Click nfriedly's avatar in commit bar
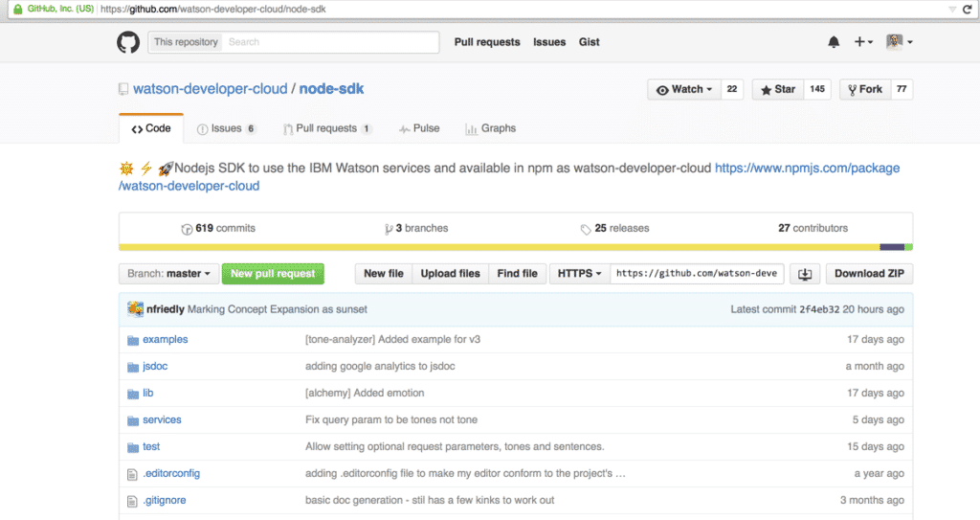Viewport: 980px width, 520px height. [x=135, y=309]
